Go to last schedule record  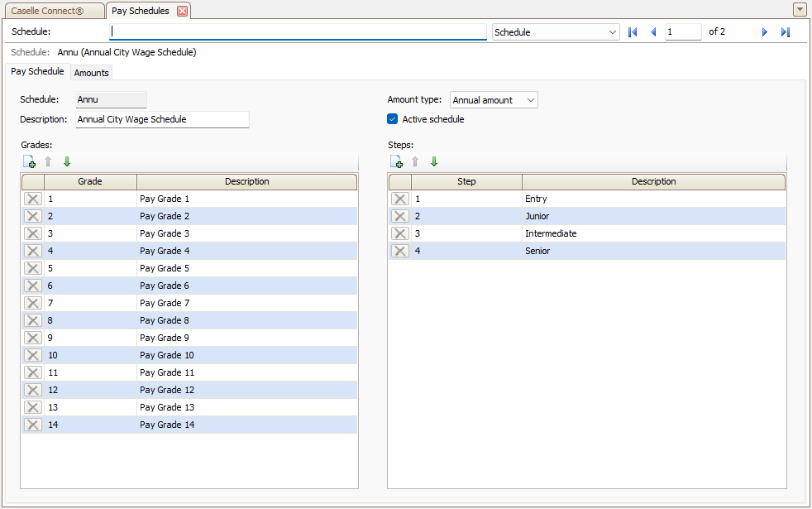(786, 32)
